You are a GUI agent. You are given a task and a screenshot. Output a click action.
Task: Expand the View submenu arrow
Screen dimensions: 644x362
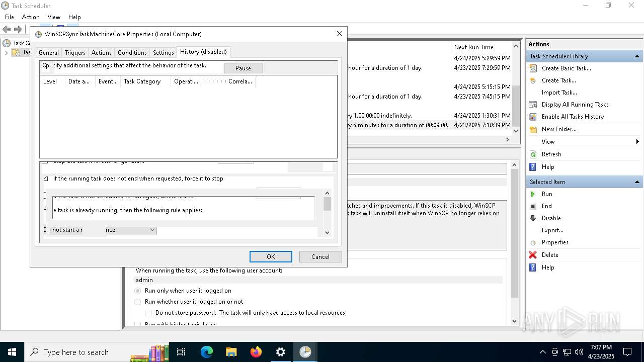coord(637,142)
